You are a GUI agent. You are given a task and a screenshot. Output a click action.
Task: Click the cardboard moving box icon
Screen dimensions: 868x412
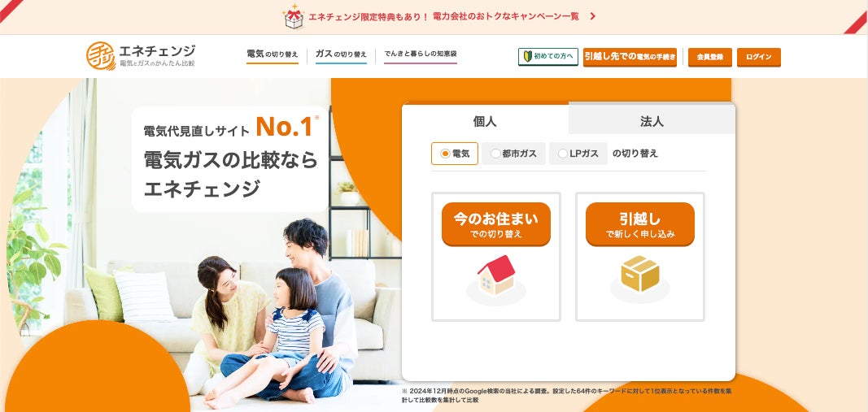tap(640, 273)
